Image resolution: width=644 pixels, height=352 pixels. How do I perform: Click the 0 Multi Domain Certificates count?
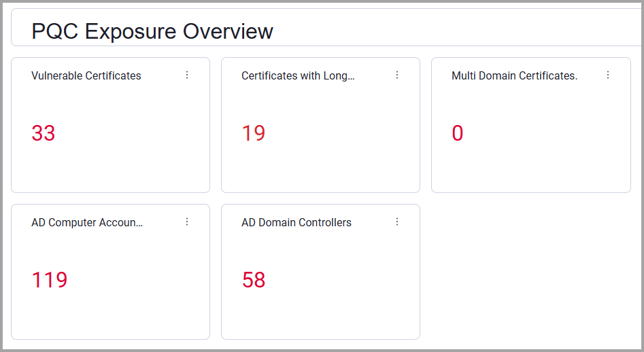pyautogui.click(x=458, y=133)
